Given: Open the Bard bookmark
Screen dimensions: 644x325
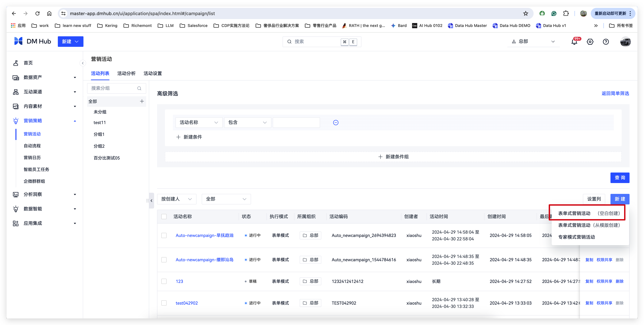Looking at the screenshot, I should click(x=399, y=25).
